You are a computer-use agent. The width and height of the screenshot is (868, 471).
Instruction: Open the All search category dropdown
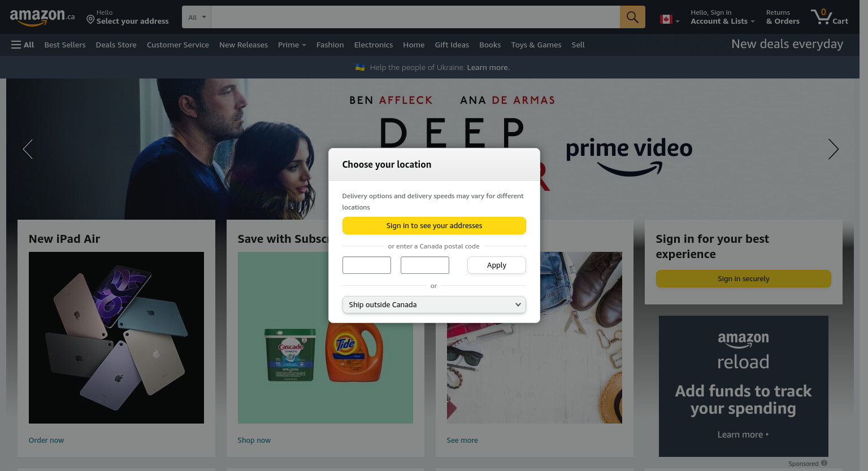(197, 18)
